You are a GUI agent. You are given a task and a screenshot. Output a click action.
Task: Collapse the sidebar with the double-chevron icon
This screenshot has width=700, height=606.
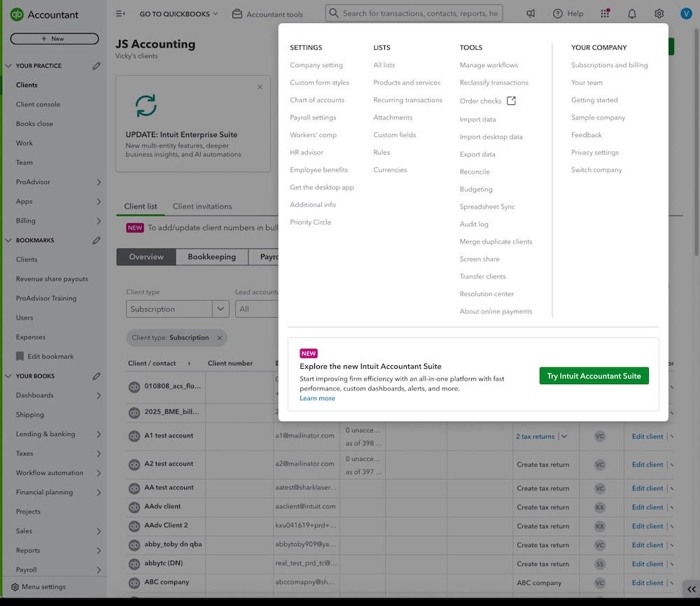coord(690,590)
